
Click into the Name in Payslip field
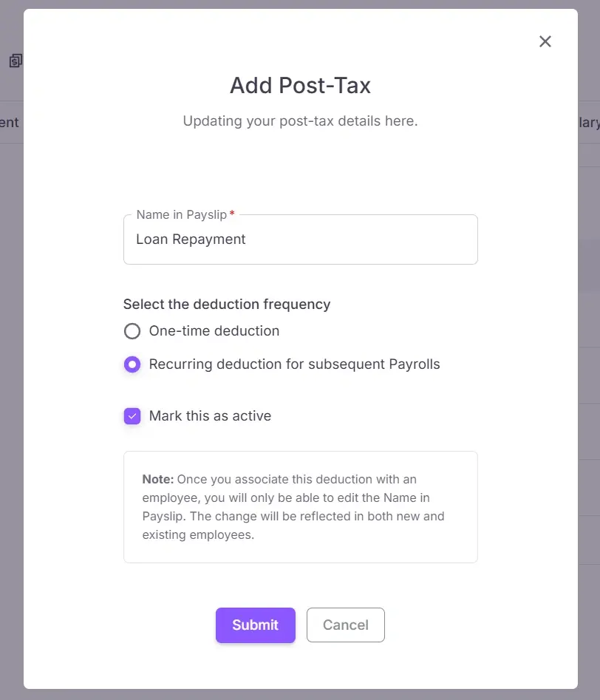[300, 239]
